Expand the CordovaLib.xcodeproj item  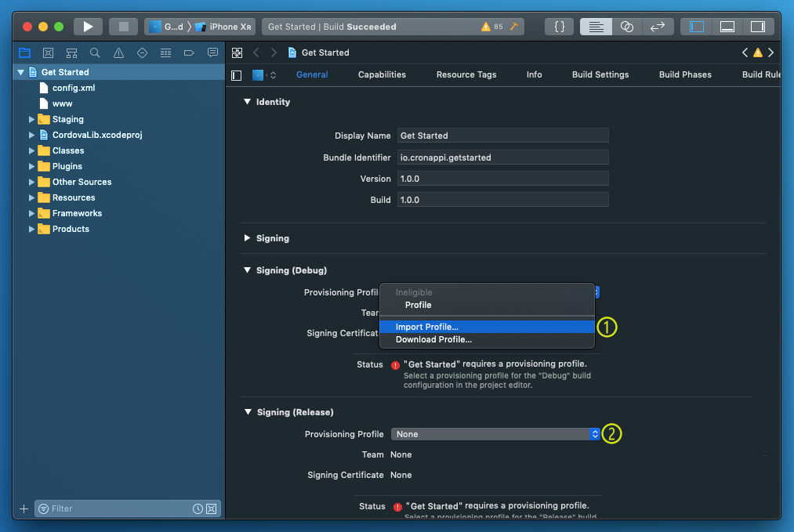pos(31,135)
